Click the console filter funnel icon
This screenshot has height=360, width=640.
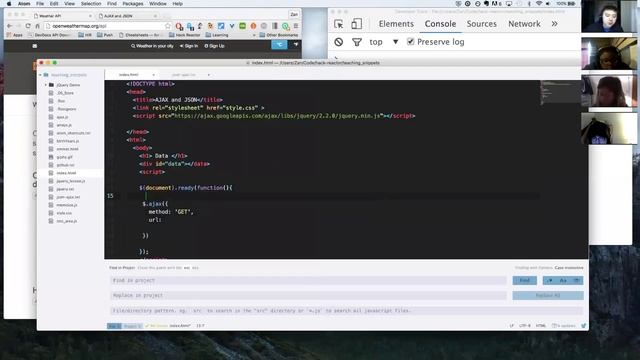pyautogui.click(x=357, y=42)
